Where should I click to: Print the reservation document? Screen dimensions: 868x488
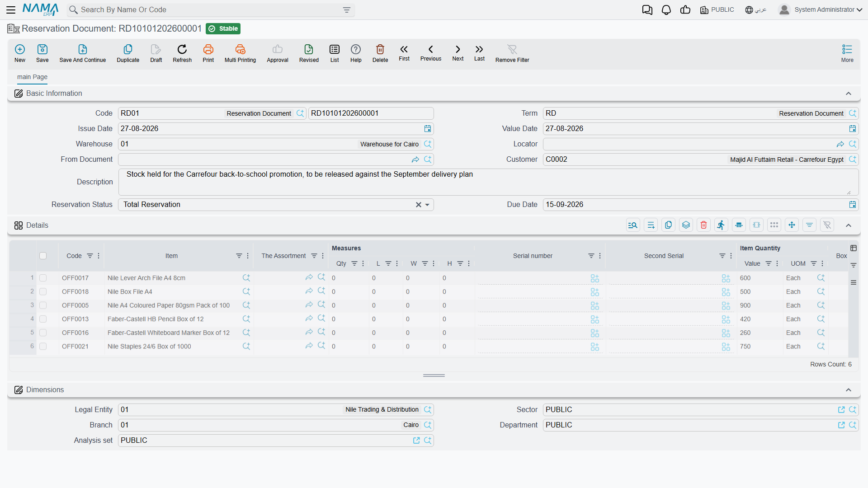tap(208, 53)
